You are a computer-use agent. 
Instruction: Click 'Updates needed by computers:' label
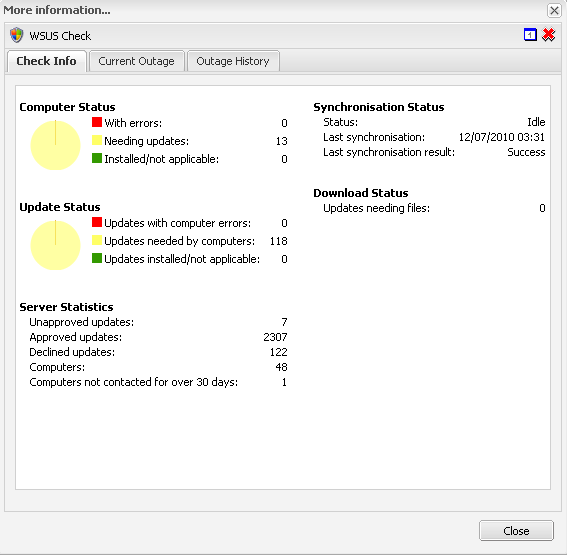click(180, 241)
